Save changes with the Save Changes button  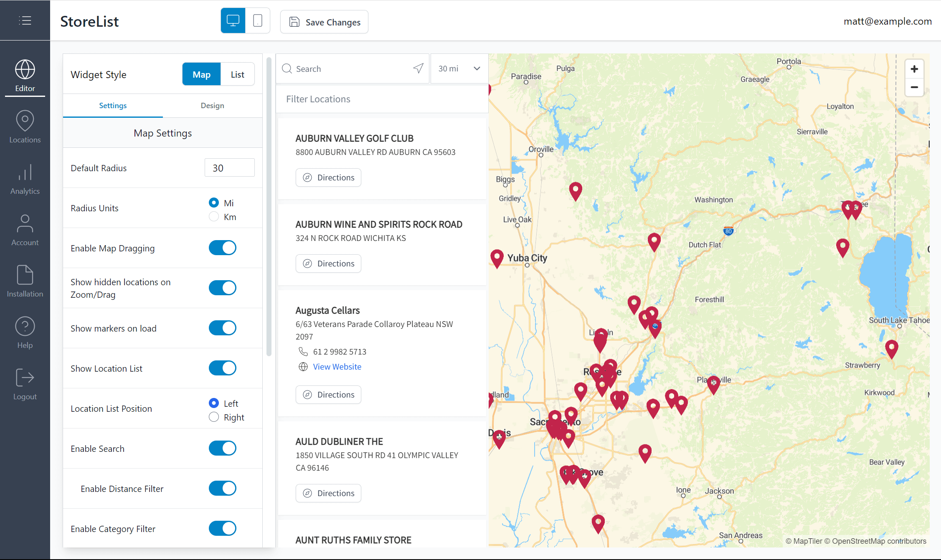pyautogui.click(x=324, y=22)
